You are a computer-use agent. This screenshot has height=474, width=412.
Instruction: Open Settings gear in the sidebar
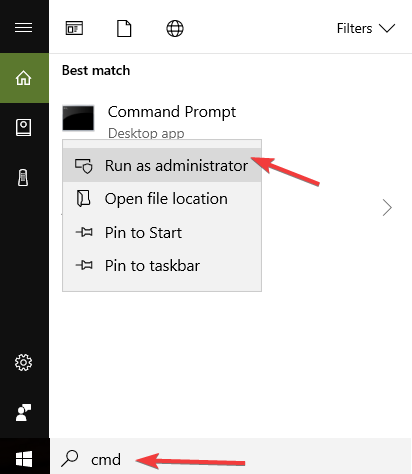tap(23, 362)
